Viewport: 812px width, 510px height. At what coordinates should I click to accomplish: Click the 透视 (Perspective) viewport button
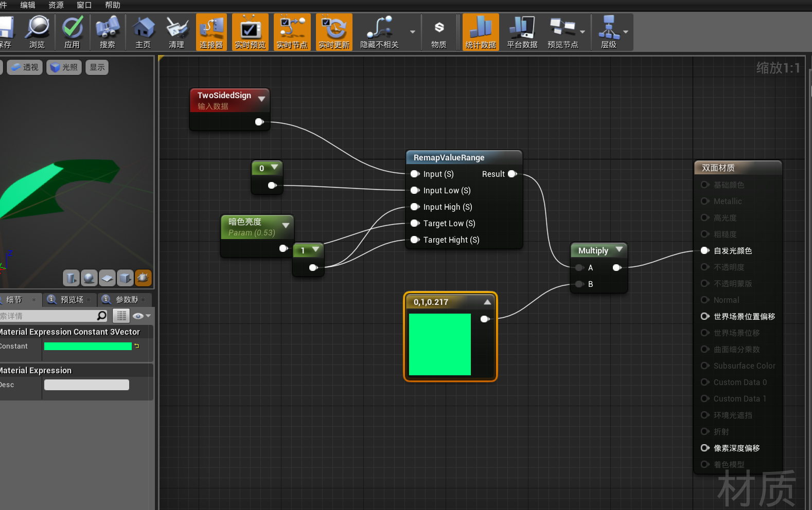point(24,67)
